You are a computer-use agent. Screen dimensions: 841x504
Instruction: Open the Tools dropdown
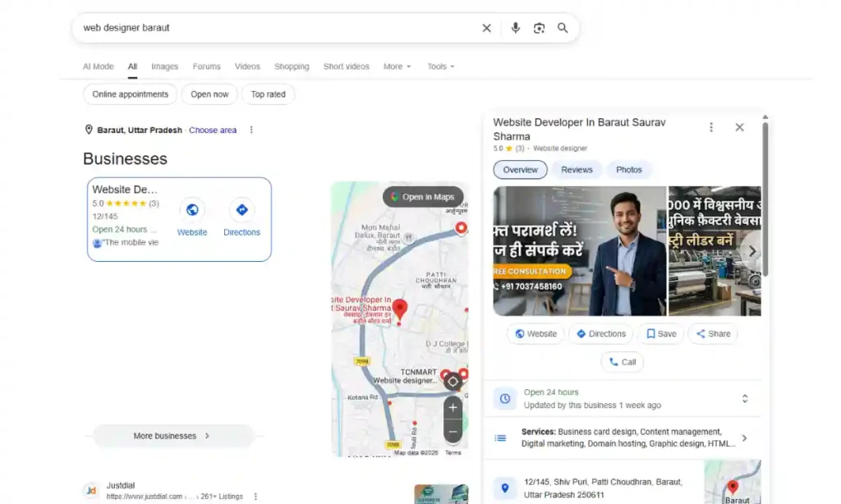click(x=440, y=66)
